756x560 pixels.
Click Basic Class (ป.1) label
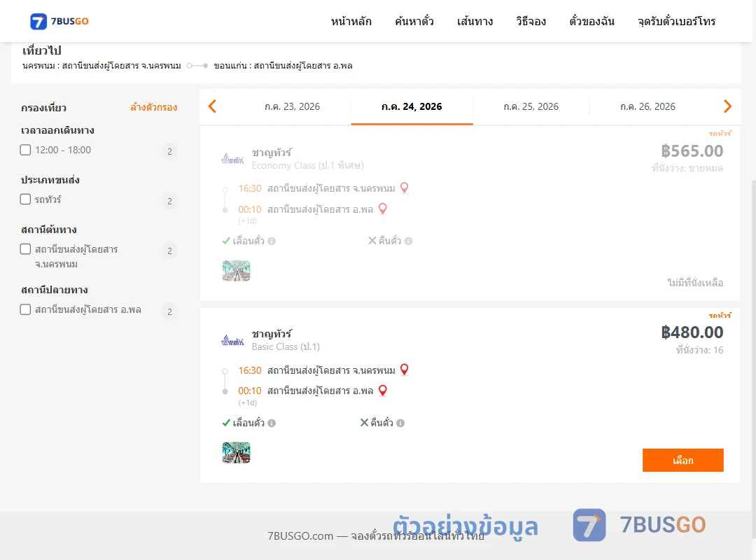coord(286,346)
